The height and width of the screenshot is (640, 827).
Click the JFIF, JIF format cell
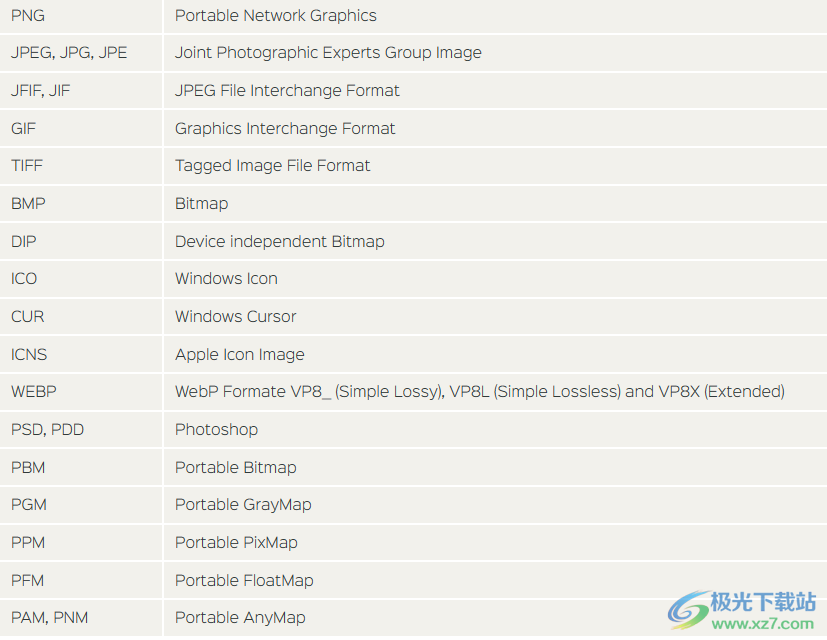[81, 91]
